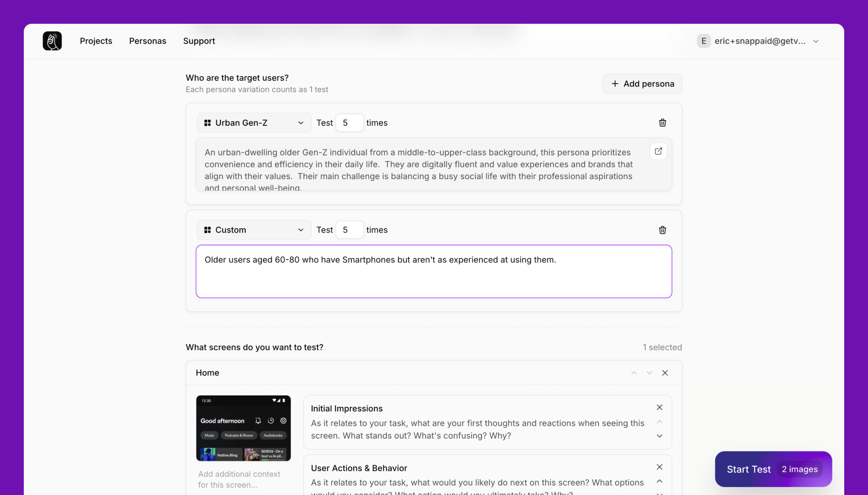The width and height of the screenshot is (868, 495).
Task: Remove the Initial Impressions question
Action: (659, 407)
